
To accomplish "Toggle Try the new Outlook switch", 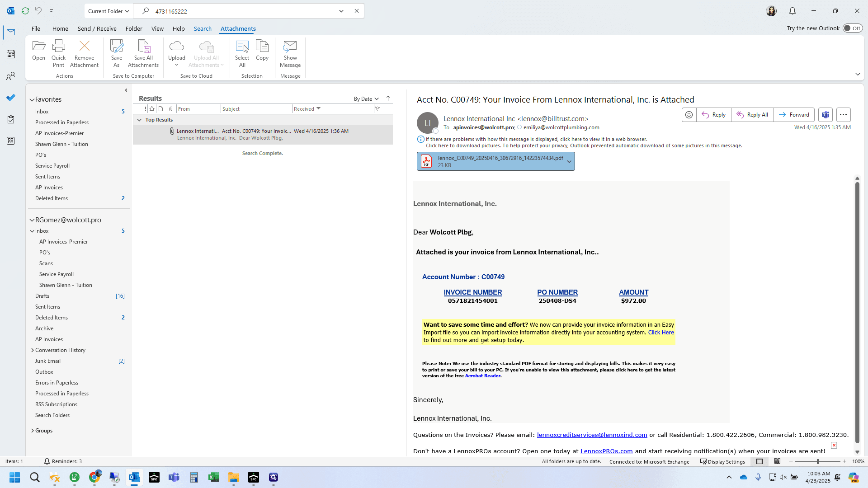I will pos(853,28).
